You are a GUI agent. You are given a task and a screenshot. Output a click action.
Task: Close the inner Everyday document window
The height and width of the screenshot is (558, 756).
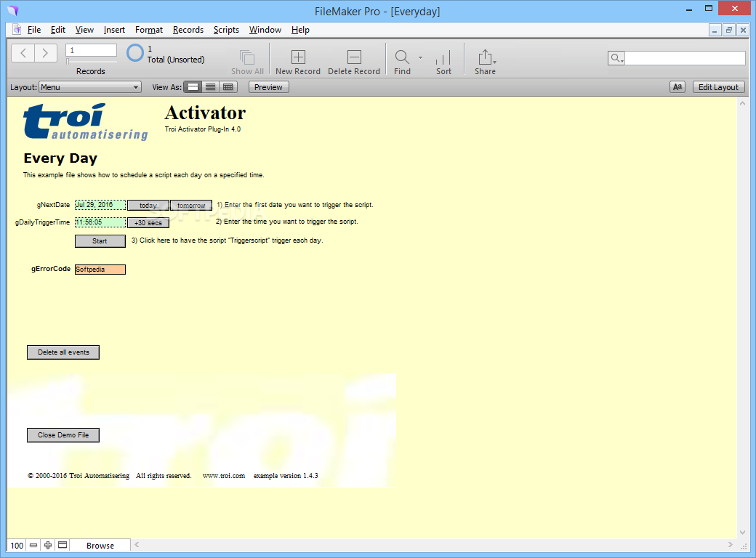[x=743, y=30]
